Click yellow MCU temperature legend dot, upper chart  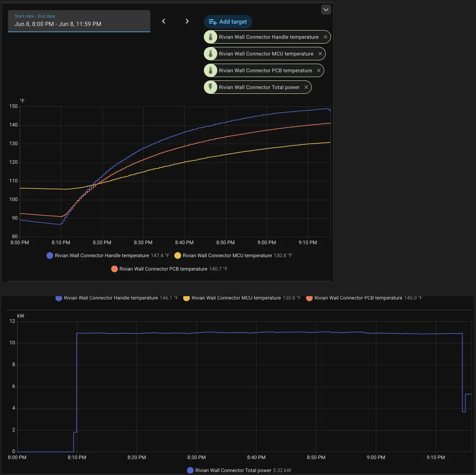pos(178,256)
